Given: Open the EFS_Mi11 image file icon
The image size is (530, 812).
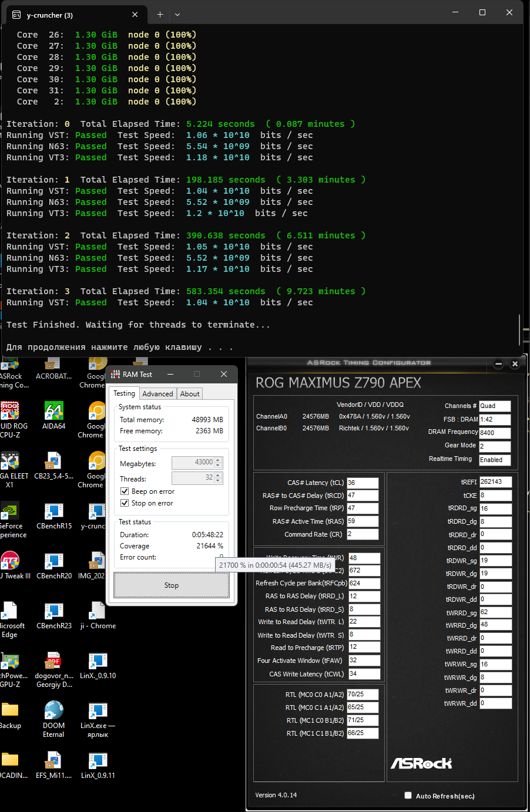Looking at the screenshot, I should 53,765.
